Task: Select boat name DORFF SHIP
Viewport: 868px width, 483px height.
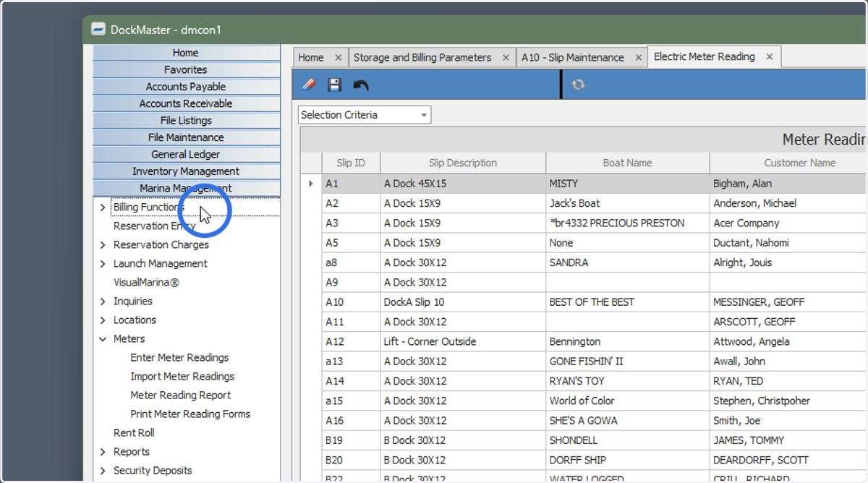Action: (628, 460)
